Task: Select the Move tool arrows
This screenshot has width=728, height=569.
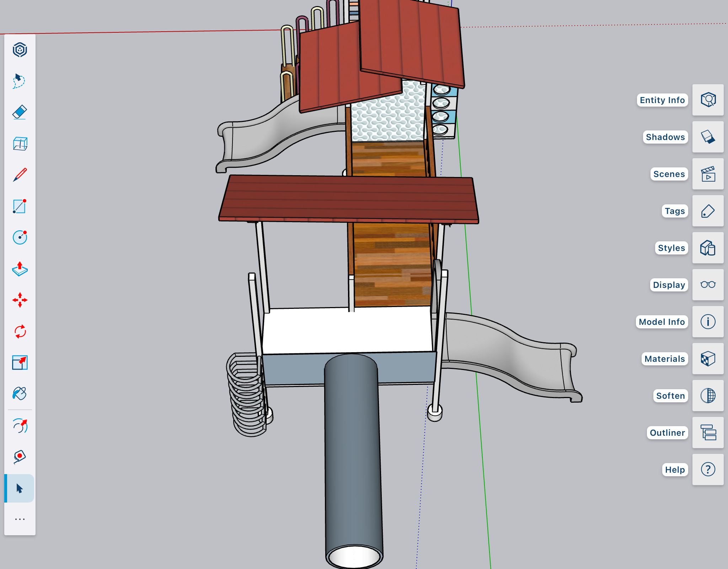Action: (x=20, y=300)
